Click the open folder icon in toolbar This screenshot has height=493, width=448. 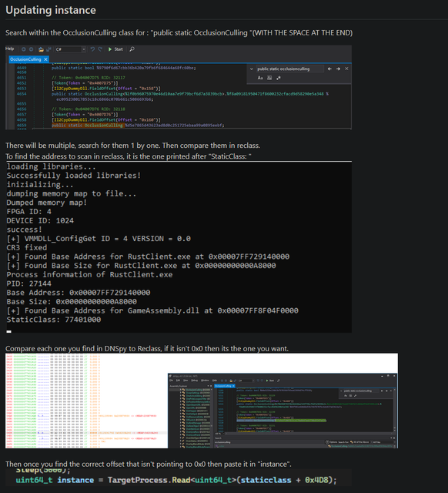coord(41,49)
